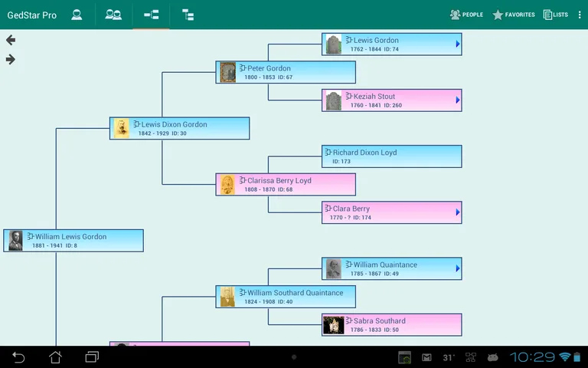Screen dimensions: 588x368
Task: Open William Lewis Gordon's portrait thumbnail
Action: (16, 241)
